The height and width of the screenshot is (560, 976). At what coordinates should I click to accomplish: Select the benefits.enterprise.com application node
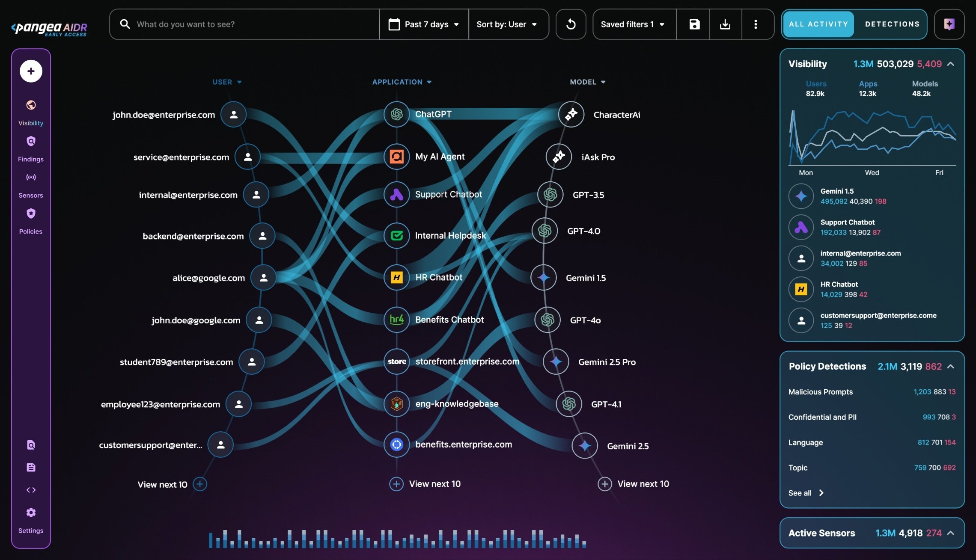(397, 444)
